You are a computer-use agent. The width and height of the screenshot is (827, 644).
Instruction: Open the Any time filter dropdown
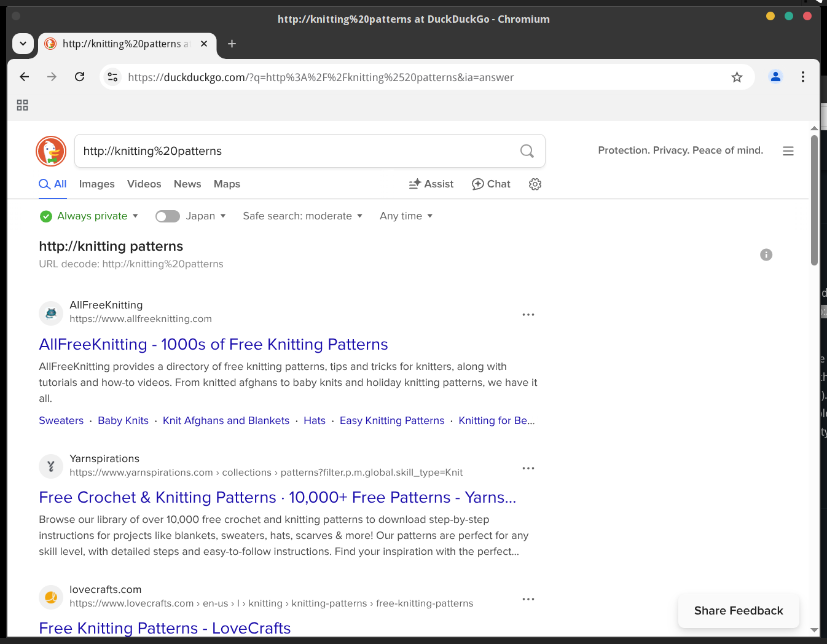click(406, 216)
